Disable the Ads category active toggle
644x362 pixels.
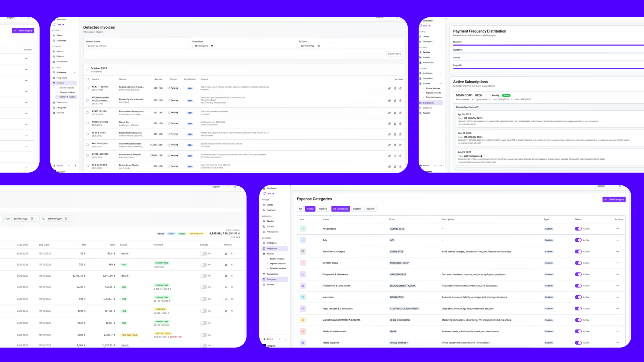click(578, 240)
